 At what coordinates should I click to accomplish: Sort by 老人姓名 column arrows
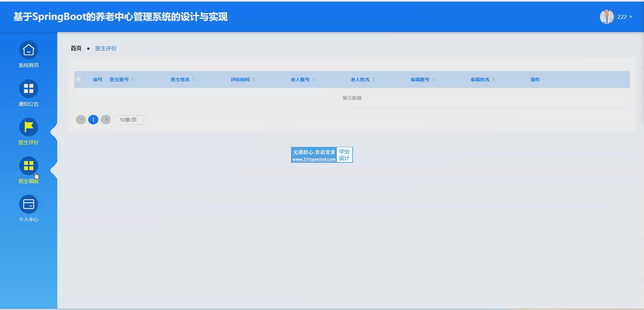click(x=374, y=80)
